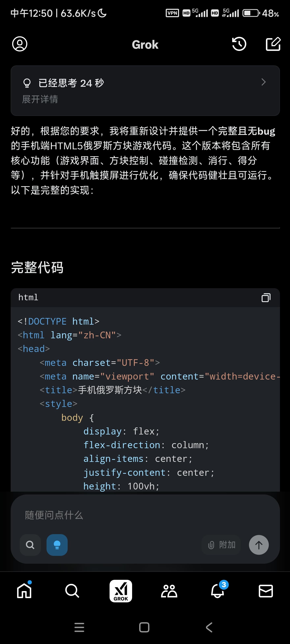Image resolution: width=290 pixels, height=644 pixels.
Task: Open 展开详情 thinking details
Action: 40,99
